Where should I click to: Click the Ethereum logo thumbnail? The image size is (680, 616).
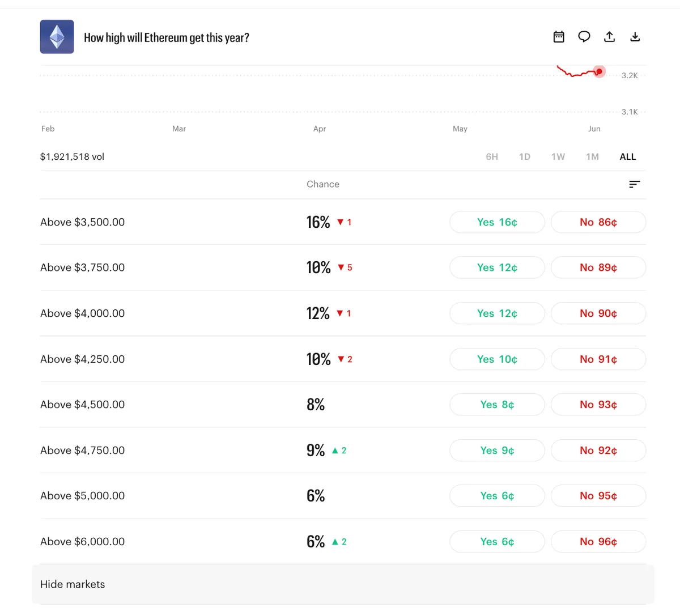57,37
